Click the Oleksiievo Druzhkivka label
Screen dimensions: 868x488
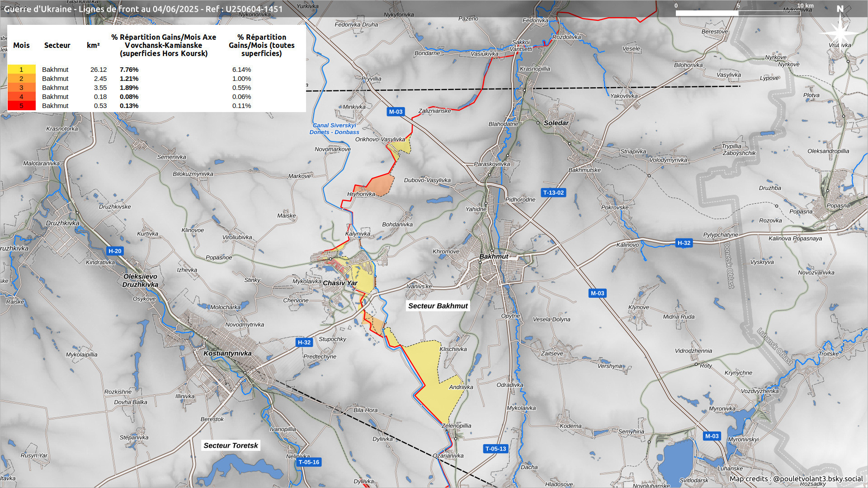click(x=140, y=281)
